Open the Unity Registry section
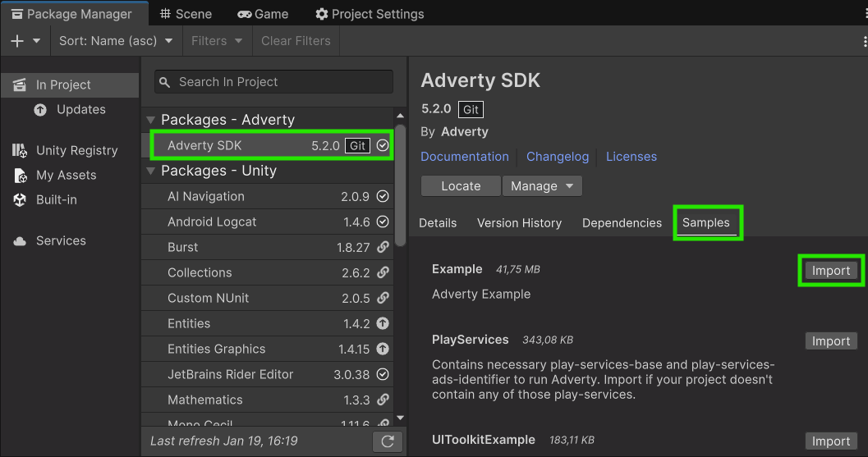The height and width of the screenshot is (457, 868). pyautogui.click(x=76, y=150)
